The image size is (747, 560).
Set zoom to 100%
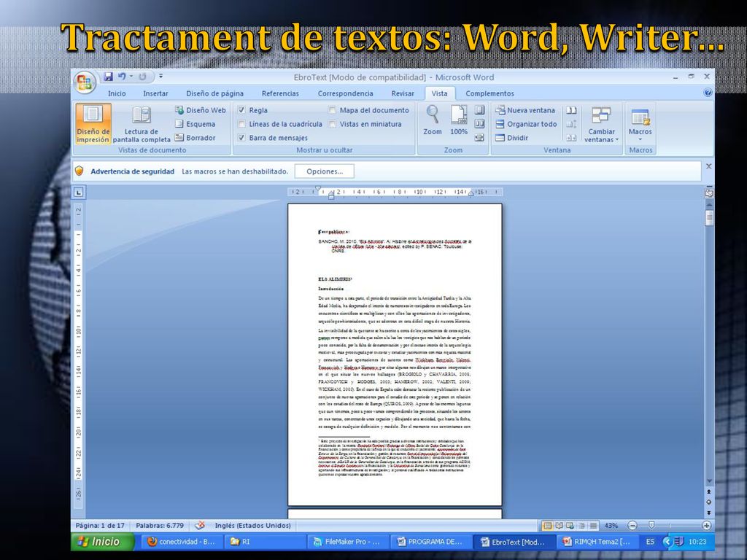[459, 120]
